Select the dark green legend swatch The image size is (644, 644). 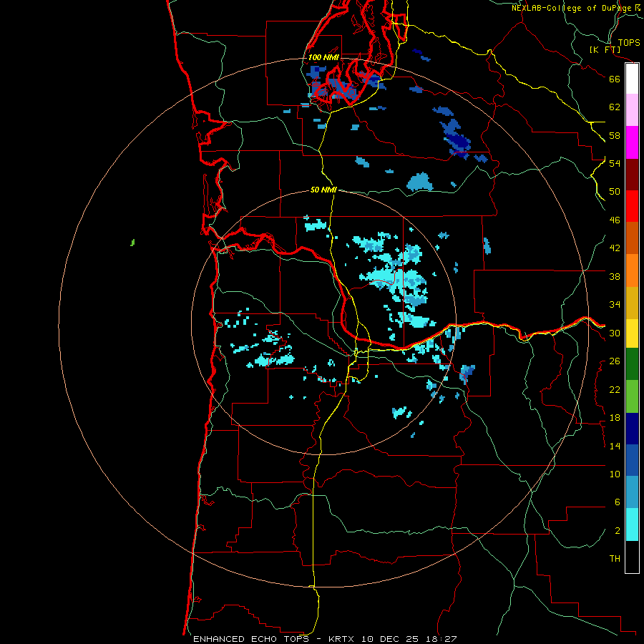coord(632,364)
